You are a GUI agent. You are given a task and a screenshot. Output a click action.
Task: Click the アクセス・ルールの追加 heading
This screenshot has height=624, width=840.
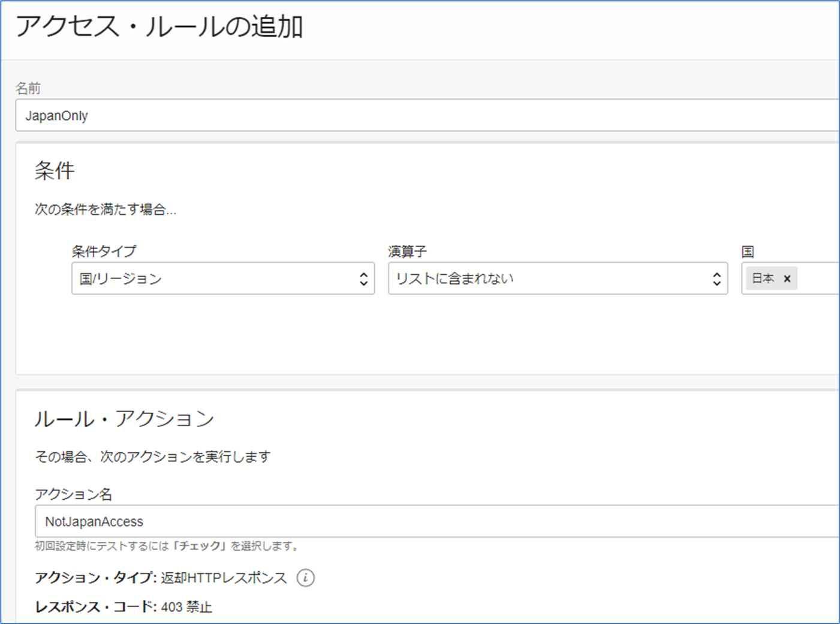click(x=159, y=28)
